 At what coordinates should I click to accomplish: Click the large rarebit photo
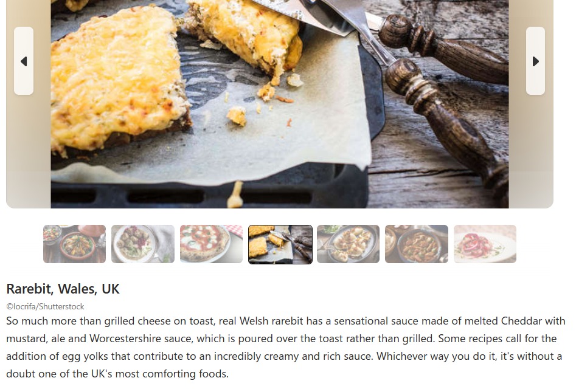pos(280,104)
